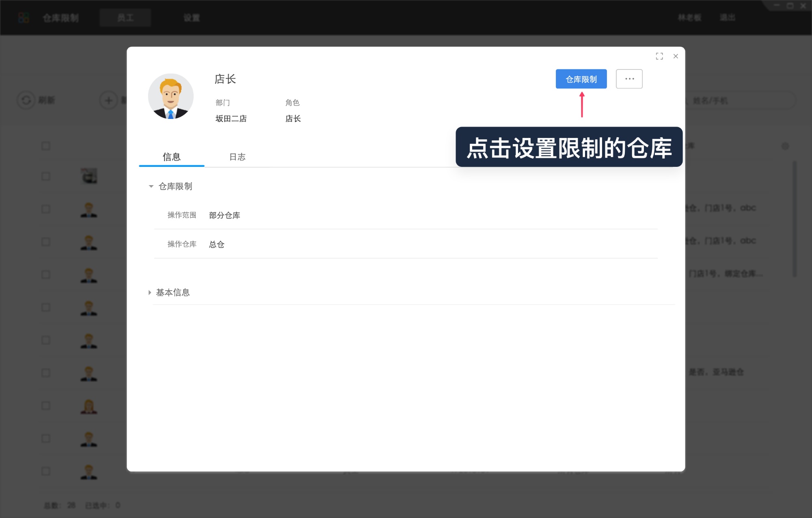
Task: Select 设置 in the top navigation
Action: pos(191,17)
